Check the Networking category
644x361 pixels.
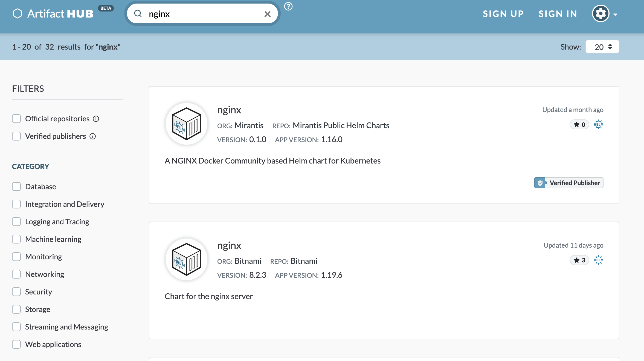click(16, 274)
